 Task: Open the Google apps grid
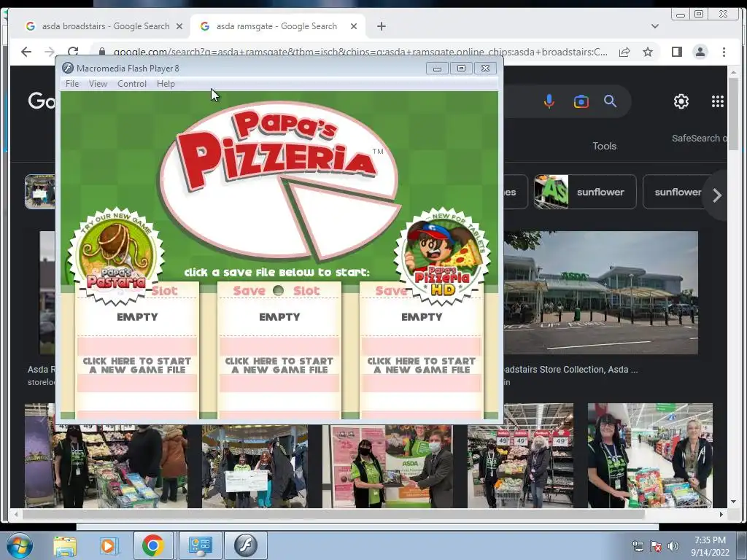pos(718,101)
